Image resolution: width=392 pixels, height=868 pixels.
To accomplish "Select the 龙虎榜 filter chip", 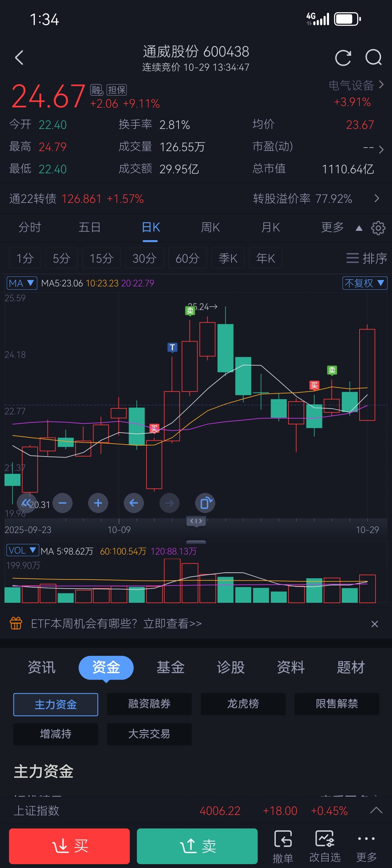I will pyautogui.click(x=243, y=704).
